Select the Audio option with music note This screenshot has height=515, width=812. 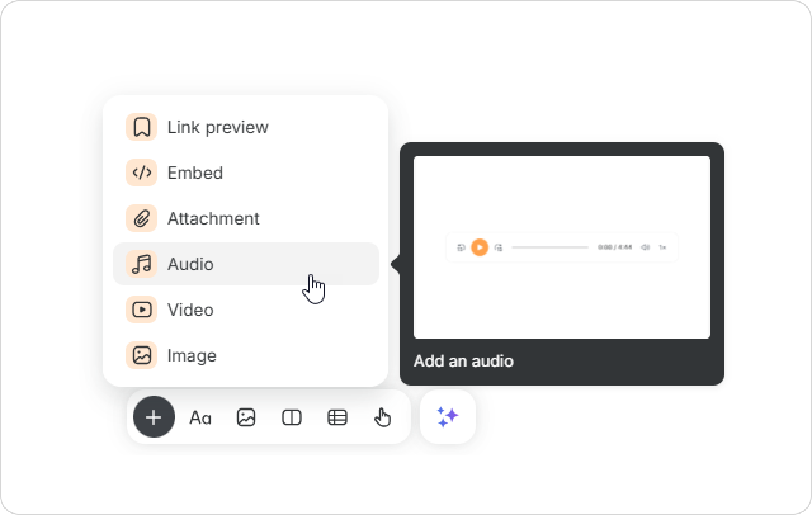190,264
